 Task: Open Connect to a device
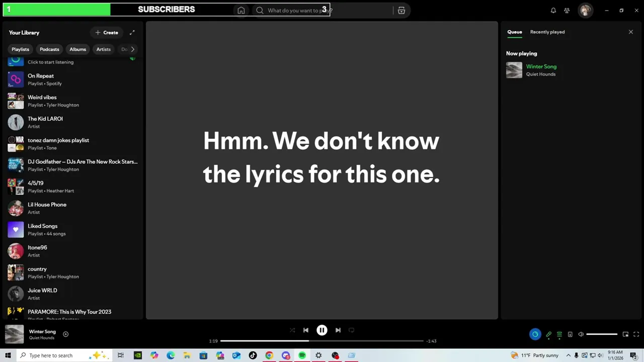click(x=570, y=334)
